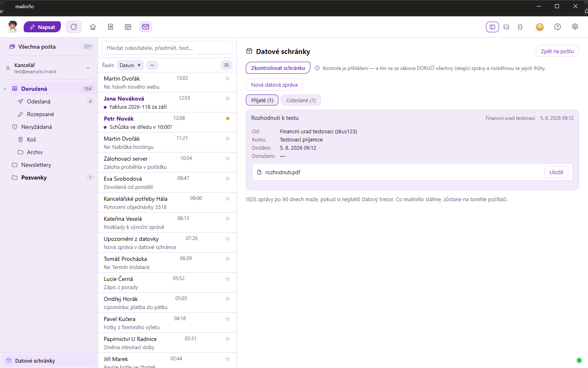Select Všechna pošta in sidebar

click(49, 47)
